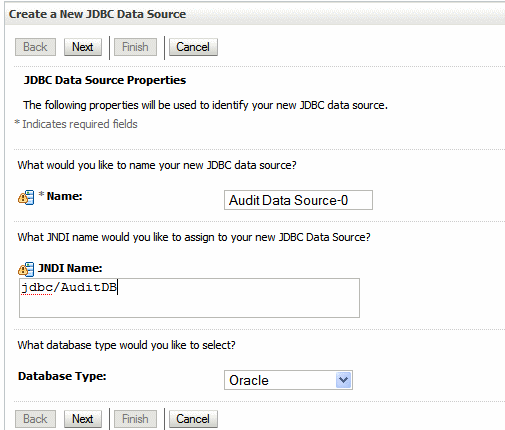Click the Create a New JDBC Data Source title

click(x=97, y=14)
